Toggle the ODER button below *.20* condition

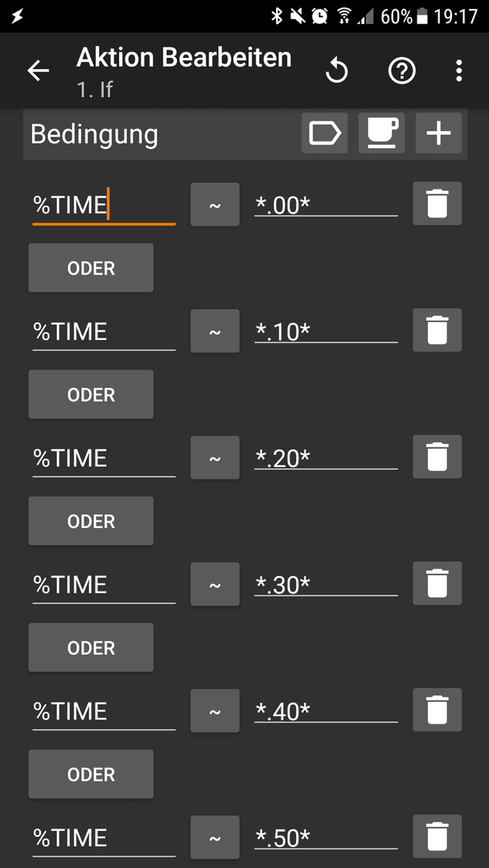point(91,521)
